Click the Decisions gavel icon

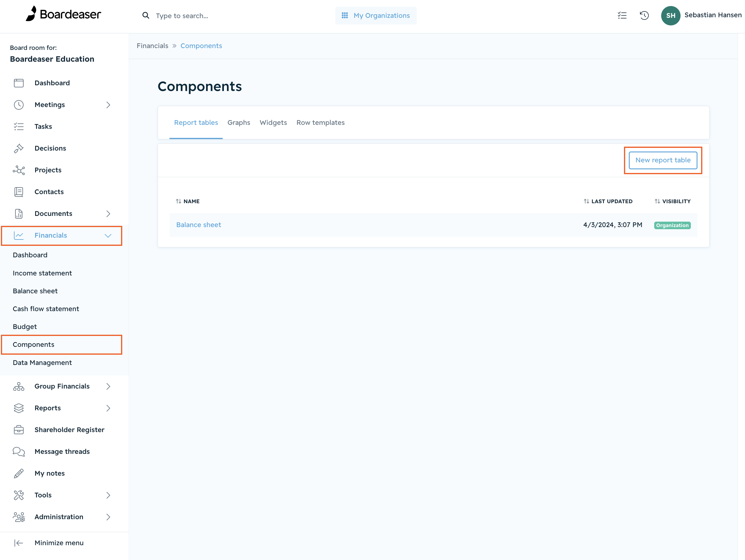pyautogui.click(x=19, y=148)
